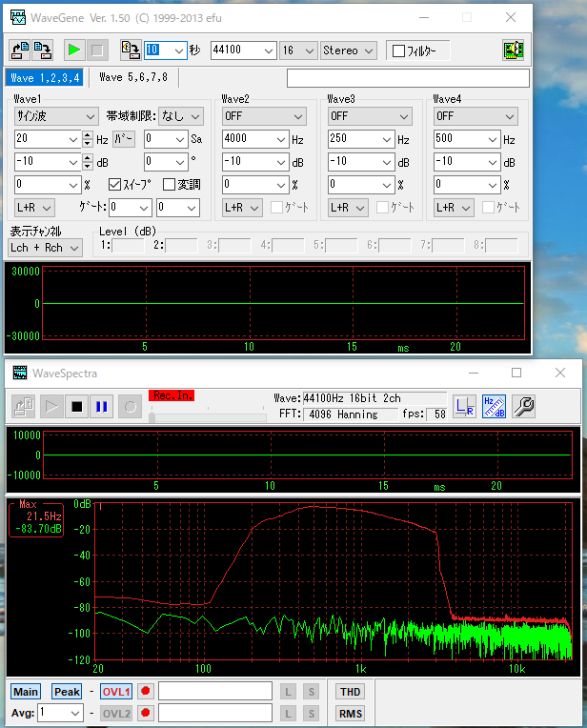Toggle the フィルター filter checkbox
This screenshot has width=587, height=728.
398,51
